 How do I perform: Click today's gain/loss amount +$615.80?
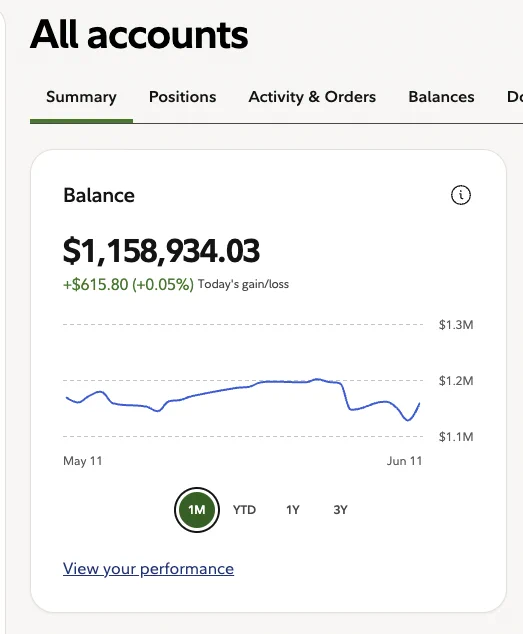click(95, 284)
